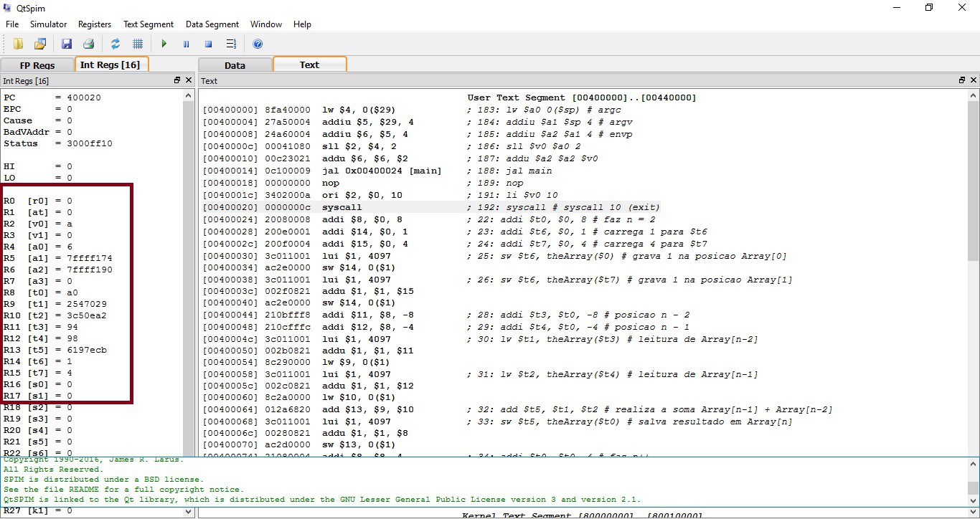Click the jal main instruction line at 00400014

[377, 171]
